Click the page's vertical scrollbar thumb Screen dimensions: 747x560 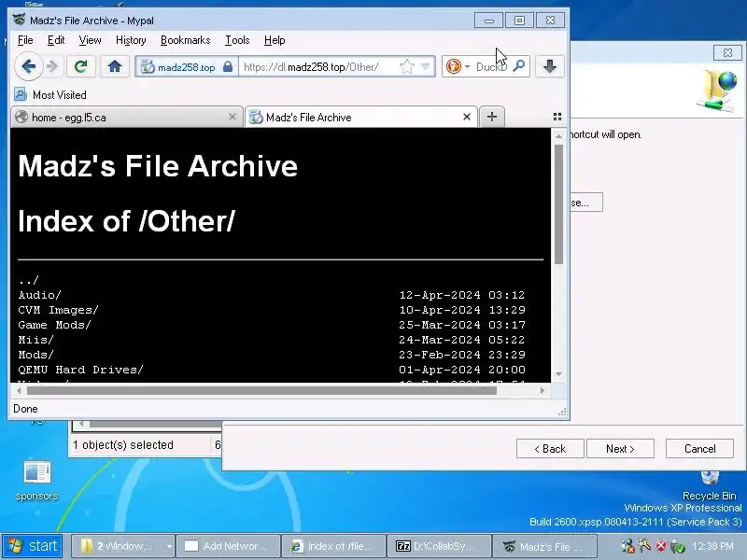(x=558, y=203)
